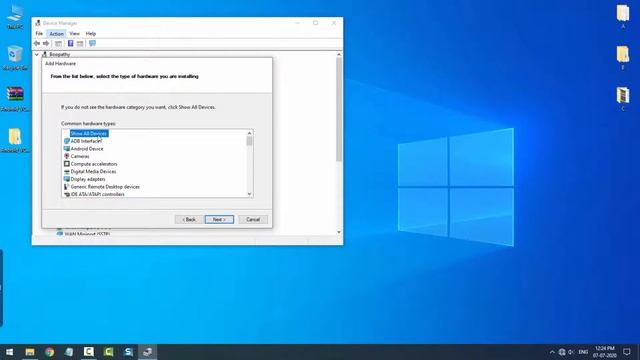Click the blue Help toolbar icon
This screenshot has height=360, width=640.
click(x=70, y=43)
